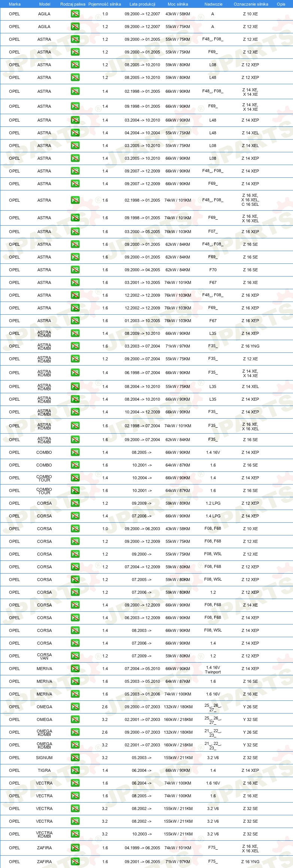Click the PB fuel icon for Agila 1.2

75,27
